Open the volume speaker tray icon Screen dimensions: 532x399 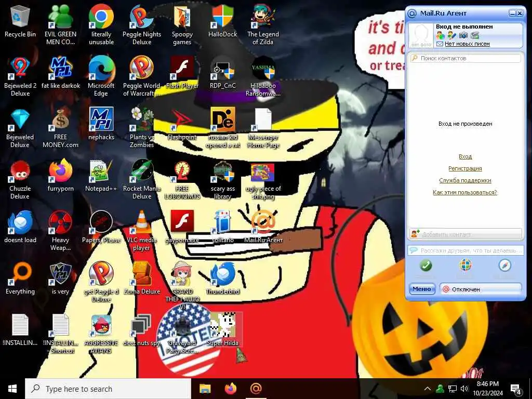coord(464,389)
